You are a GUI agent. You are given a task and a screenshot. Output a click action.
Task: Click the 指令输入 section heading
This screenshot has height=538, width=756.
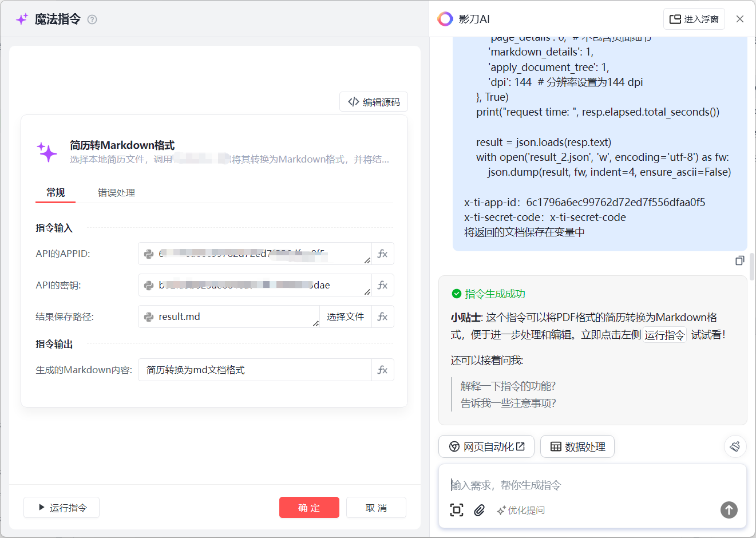coord(54,228)
